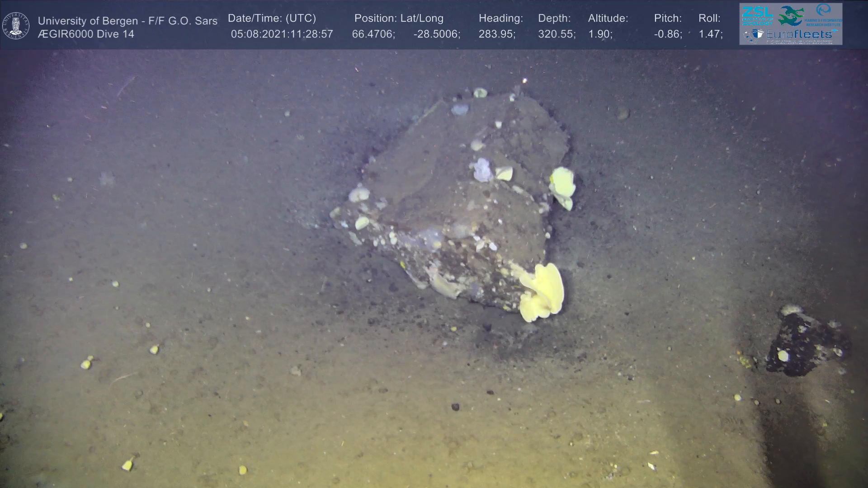This screenshot has width=868, height=488.
Task: Click the altitude value 1.90
Action: click(x=600, y=34)
